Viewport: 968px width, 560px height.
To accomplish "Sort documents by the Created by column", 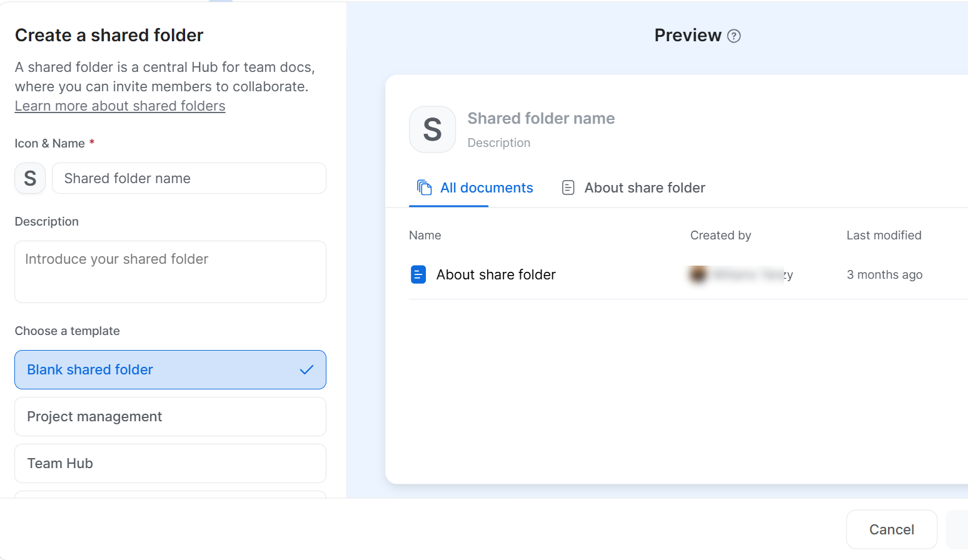I will coord(720,235).
